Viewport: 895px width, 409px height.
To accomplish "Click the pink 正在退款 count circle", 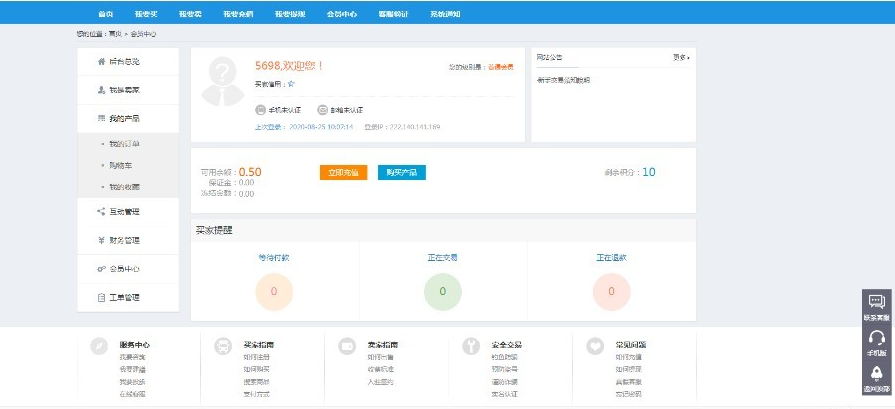I will (x=611, y=291).
